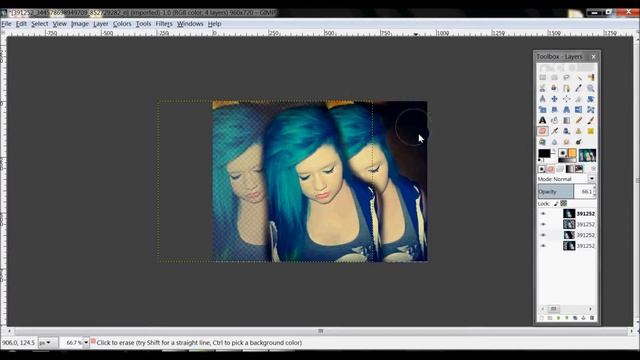Toggle the lock pixels brush icon
The width and height of the screenshot is (640, 360).
[x=556, y=203]
